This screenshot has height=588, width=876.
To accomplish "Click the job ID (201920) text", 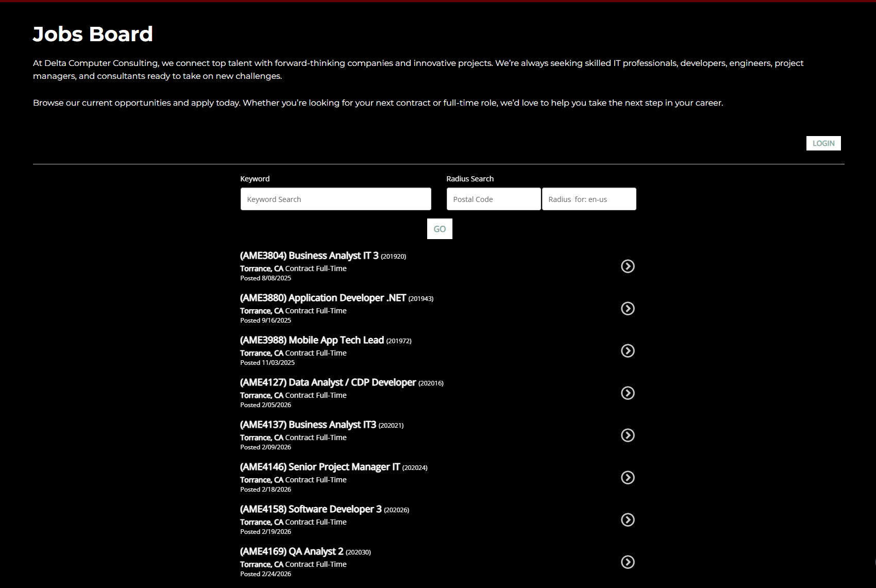I will [x=393, y=257].
